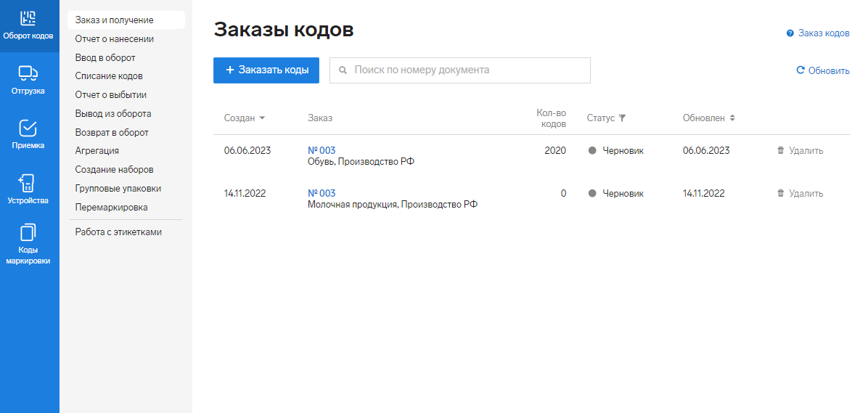Open Отчет о нанесении menu item
This screenshot has height=413, width=868.
coord(115,38)
